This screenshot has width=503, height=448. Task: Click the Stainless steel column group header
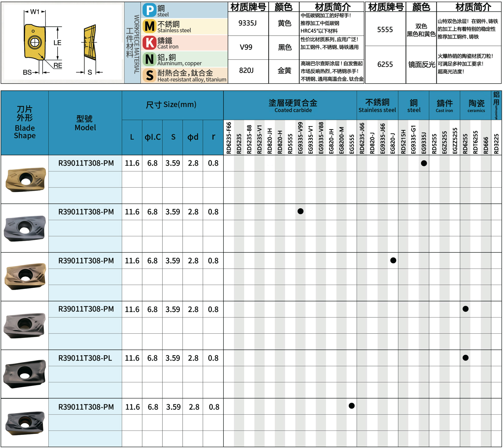click(x=377, y=106)
